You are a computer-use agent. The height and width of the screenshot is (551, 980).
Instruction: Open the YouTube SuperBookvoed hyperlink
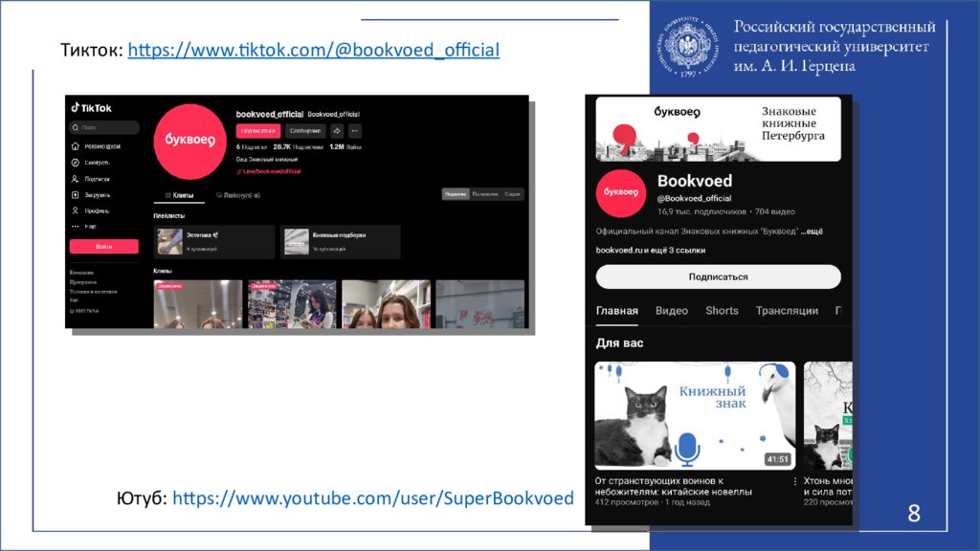tap(373, 498)
